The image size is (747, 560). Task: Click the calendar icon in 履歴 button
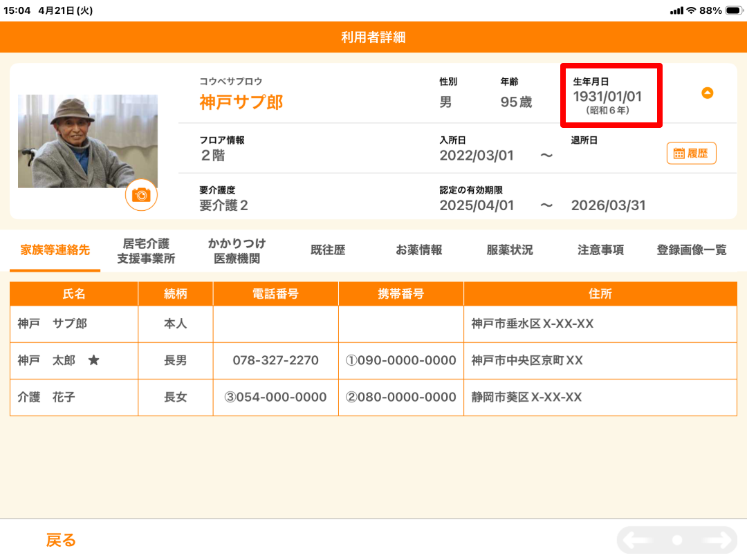(679, 153)
